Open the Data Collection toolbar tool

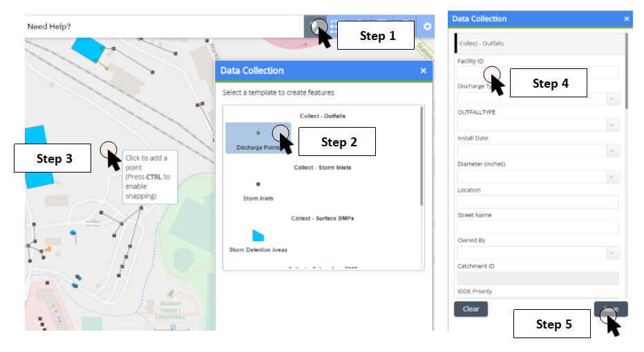pos(316,26)
